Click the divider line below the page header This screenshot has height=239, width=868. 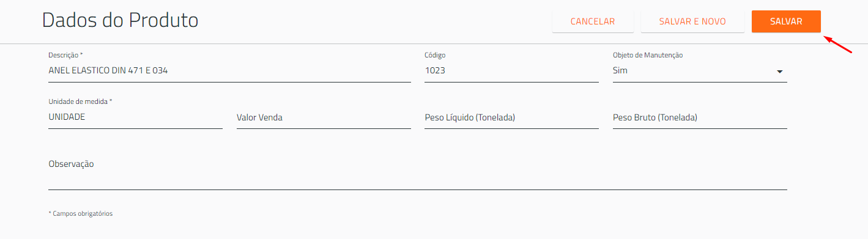(x=434, y=44)
